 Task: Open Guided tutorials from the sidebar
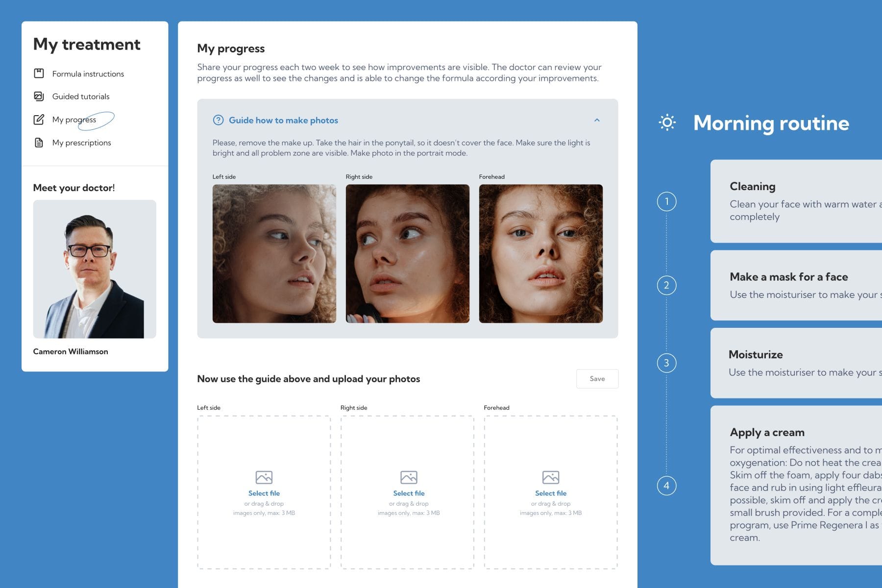click(x=80, y=96)
